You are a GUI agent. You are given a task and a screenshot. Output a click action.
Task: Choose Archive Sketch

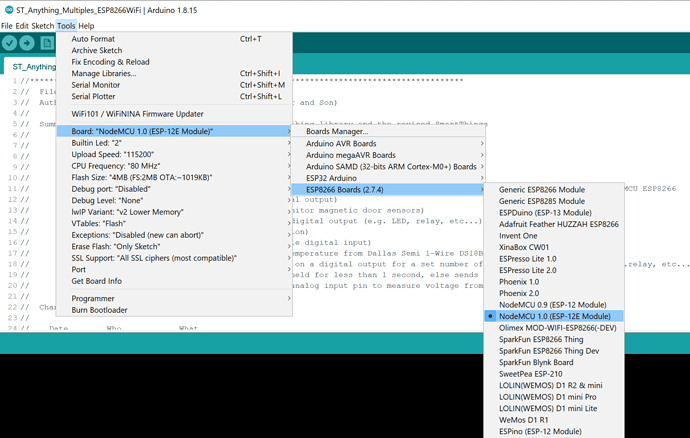coord(174,50)
